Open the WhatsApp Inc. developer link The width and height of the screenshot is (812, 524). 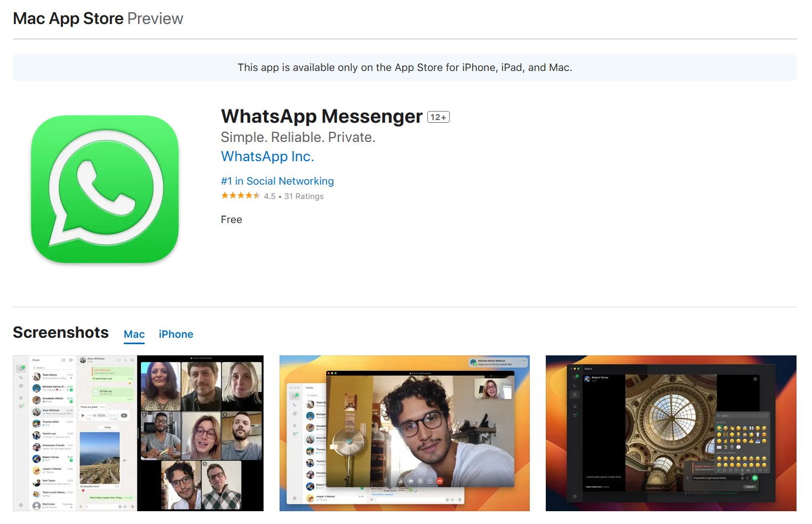pos(267,156)
